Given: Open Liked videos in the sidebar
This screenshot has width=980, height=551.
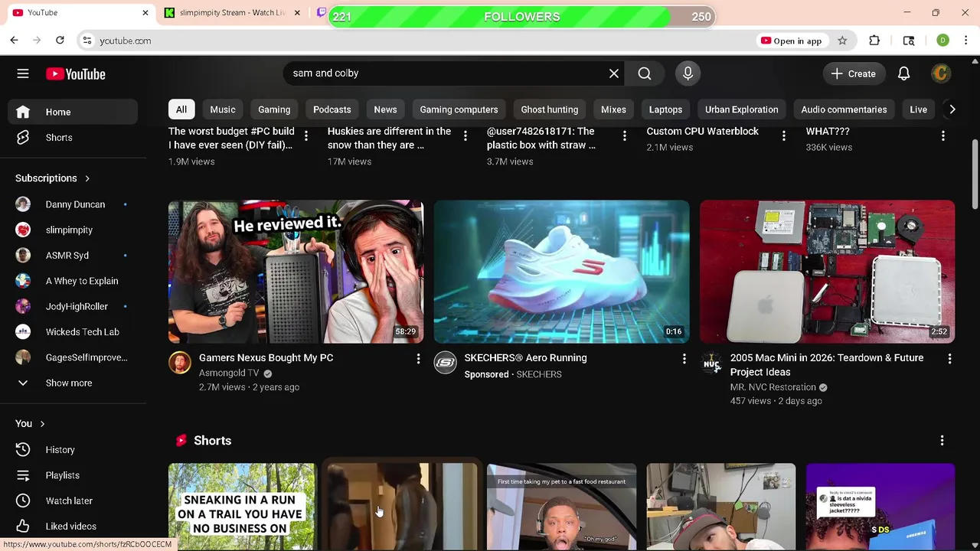Looking at the screenshot, I should 73,527.
